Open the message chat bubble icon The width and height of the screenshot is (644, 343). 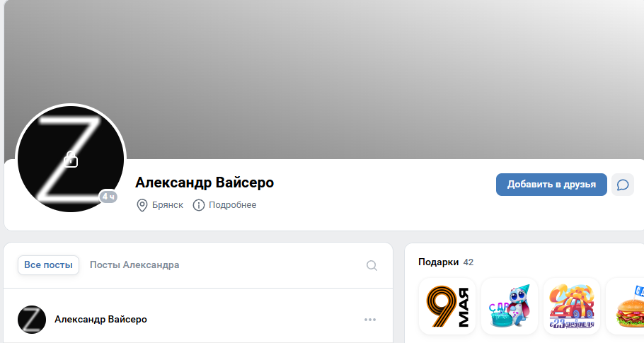coord(623,185)
